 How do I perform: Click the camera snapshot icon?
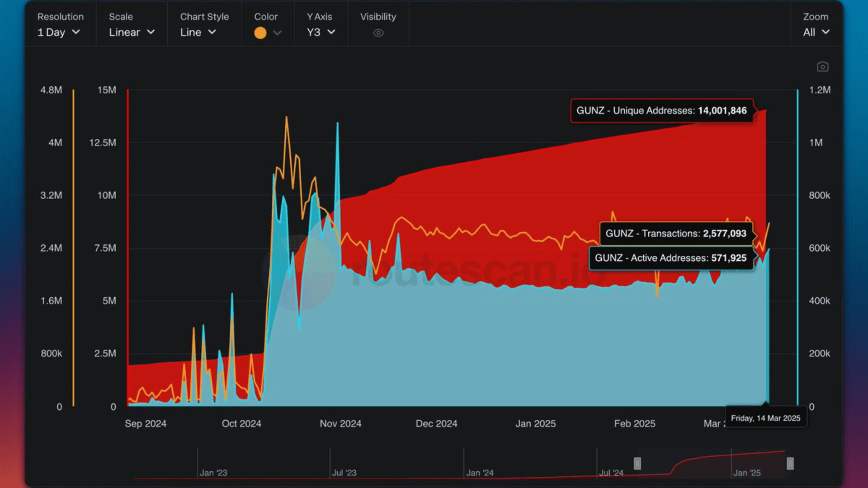pyautogui.click(x=823, y=66)
